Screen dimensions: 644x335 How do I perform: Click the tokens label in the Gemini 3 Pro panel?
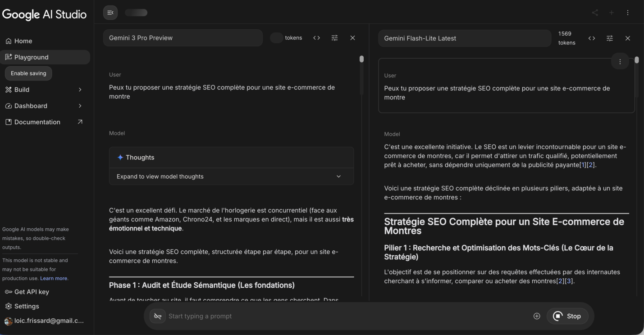293,38
